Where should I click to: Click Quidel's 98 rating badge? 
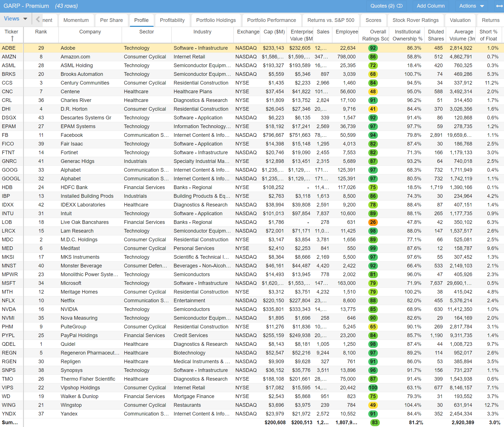373,344
